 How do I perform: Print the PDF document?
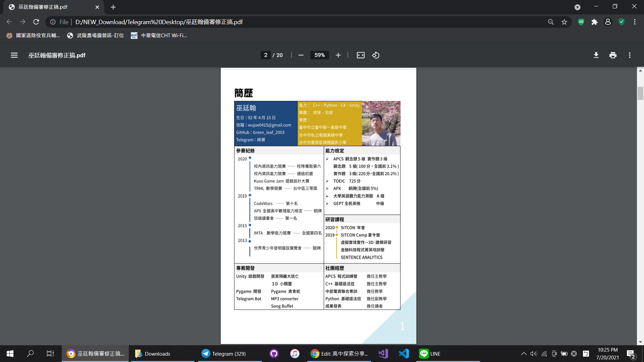[613, 55]
